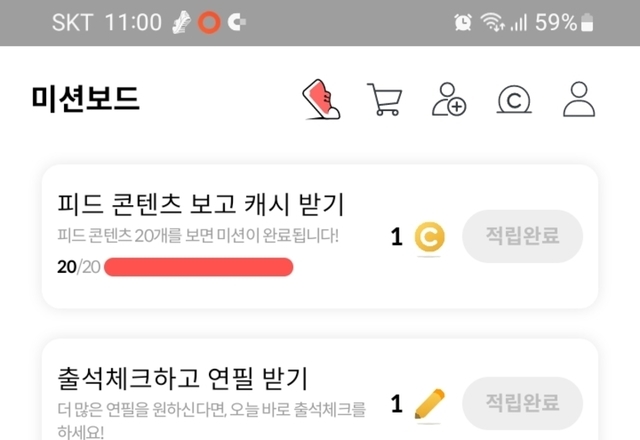Tap the Wi-Fi signal status icon
The image size is (640, 440).
coord(491,22)
